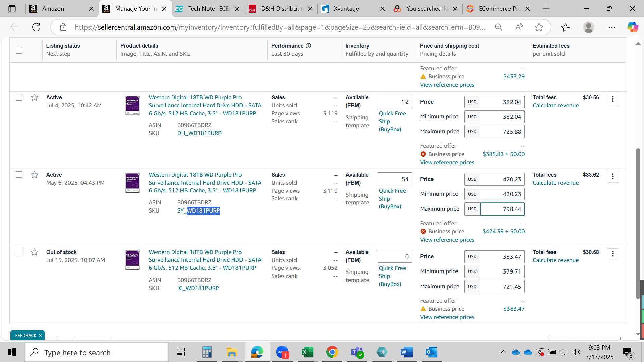
Task: Open product thumbnail for Out of stock listing
Action: [132, 260]
